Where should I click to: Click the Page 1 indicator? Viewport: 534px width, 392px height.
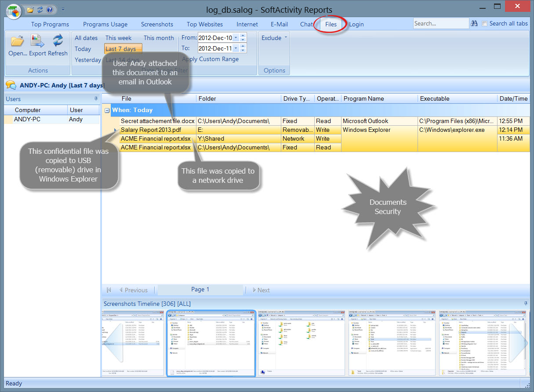click(200, 290)
